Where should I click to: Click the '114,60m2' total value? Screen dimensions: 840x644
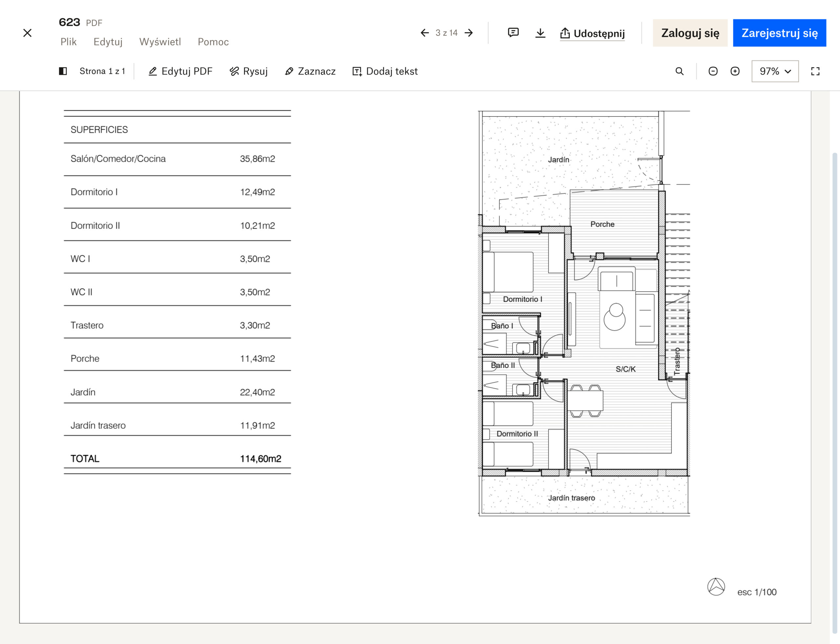click(260, 459)
